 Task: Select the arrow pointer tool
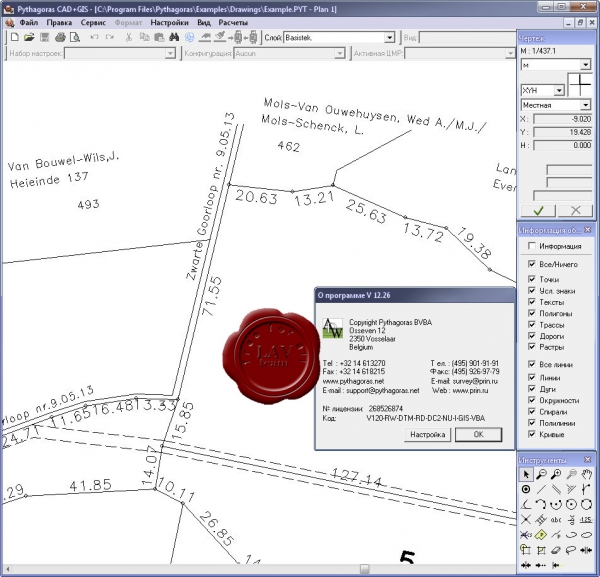[526, 475]
